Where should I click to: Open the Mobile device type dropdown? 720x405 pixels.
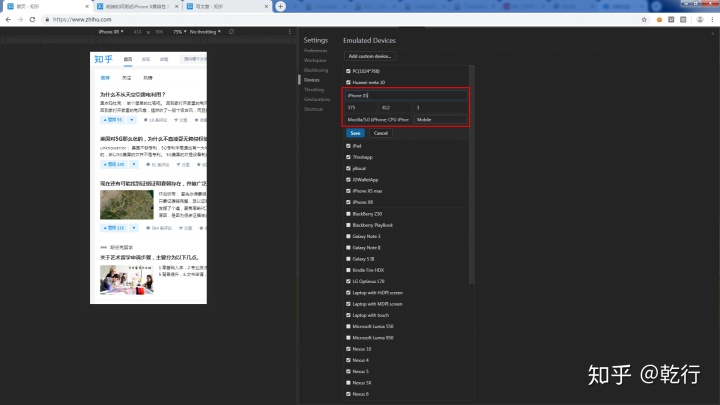440,119
